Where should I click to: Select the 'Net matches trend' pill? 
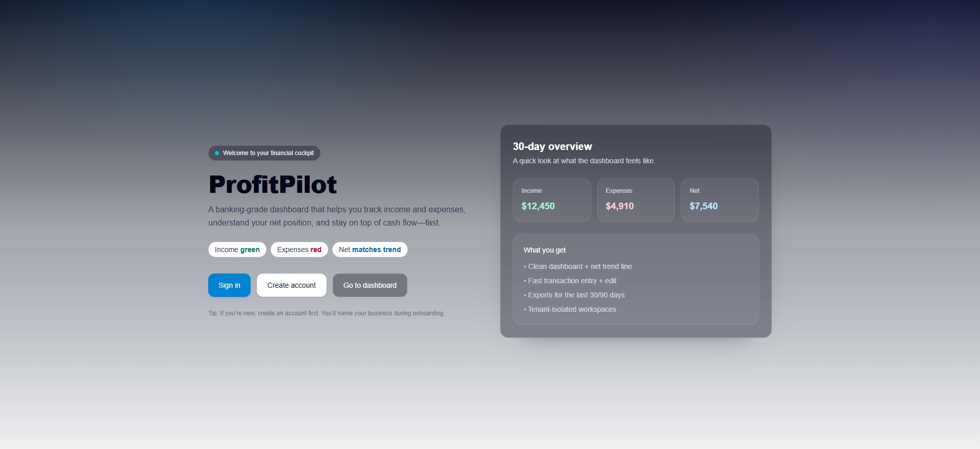coord(370,250)
